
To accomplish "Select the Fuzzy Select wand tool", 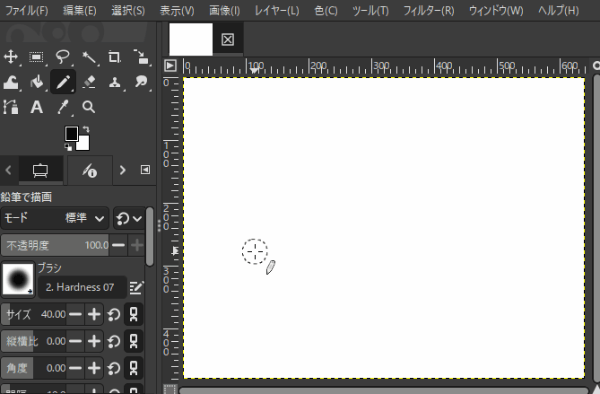I will click(x=89, y=57).
